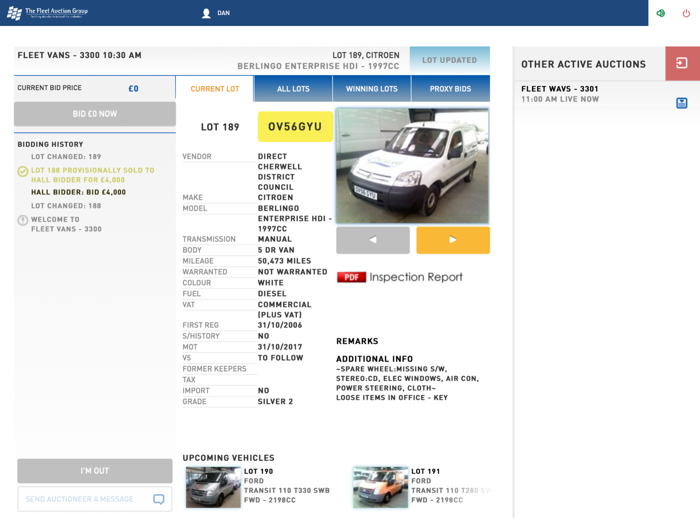Click the Lot 190 upcoming vehicle title
Viewport: 700px width, 525px height.
[258, 471]
